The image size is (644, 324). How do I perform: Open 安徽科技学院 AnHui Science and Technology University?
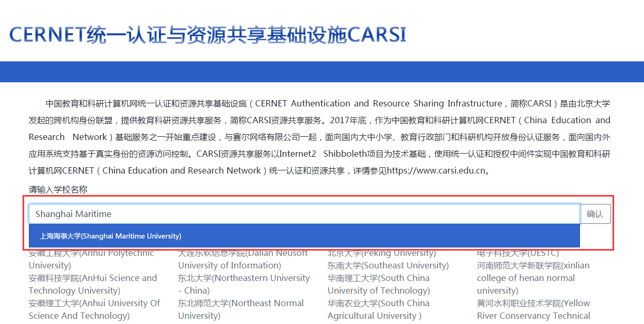[93, 284]
